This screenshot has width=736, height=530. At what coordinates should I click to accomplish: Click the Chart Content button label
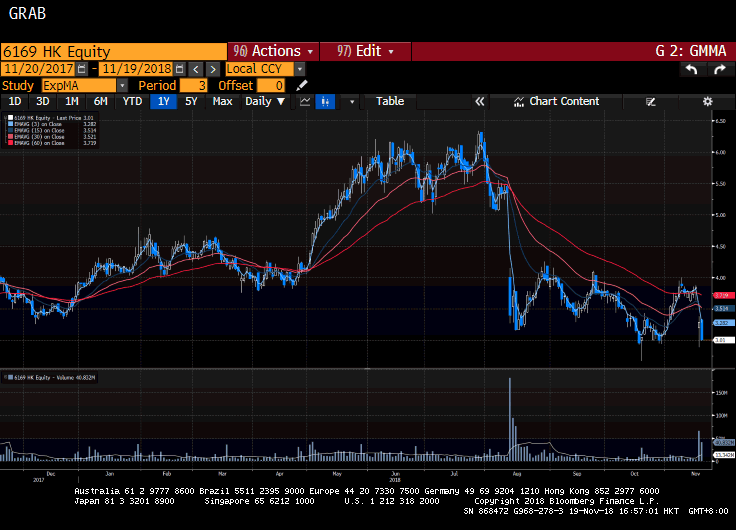(564, 101)
